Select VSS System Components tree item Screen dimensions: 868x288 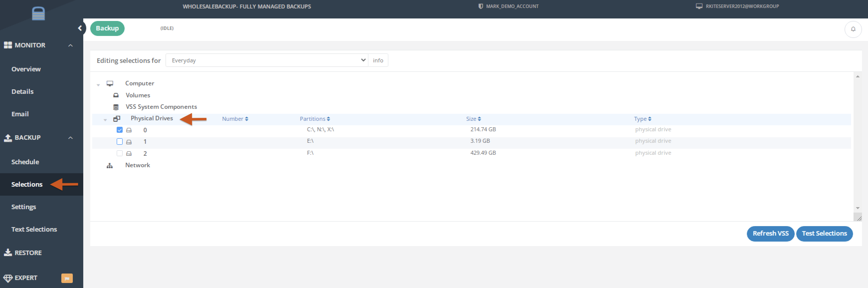[161, 107]
